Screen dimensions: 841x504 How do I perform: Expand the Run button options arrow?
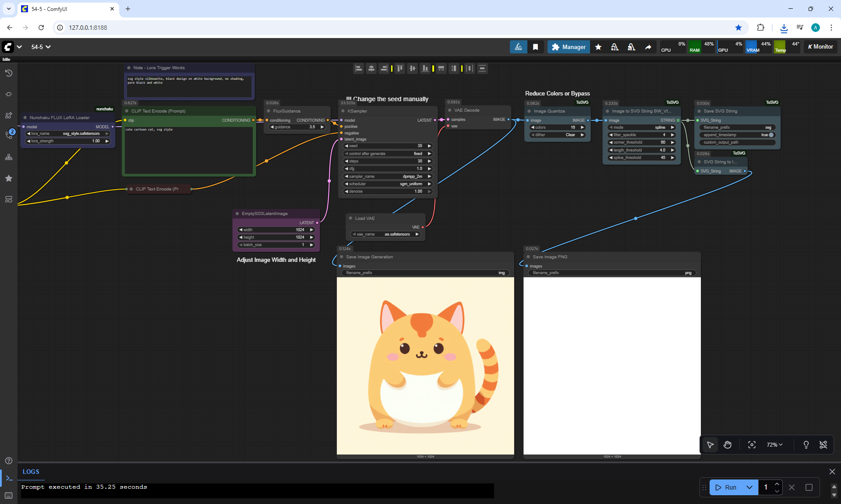point(749,487)
